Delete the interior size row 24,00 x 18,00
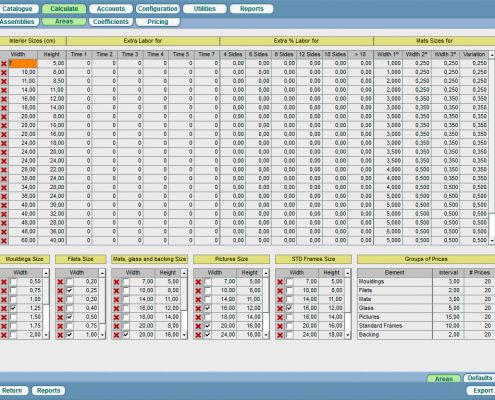The width and height of the screenshot is (495, 400). click(4, 143)
